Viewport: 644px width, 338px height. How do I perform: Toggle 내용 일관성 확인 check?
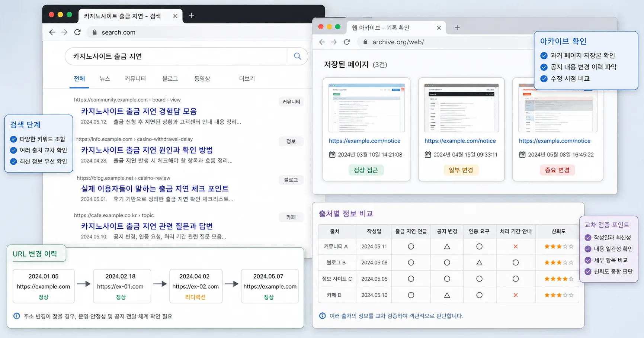pyautogui.click(x=588, y=249)
